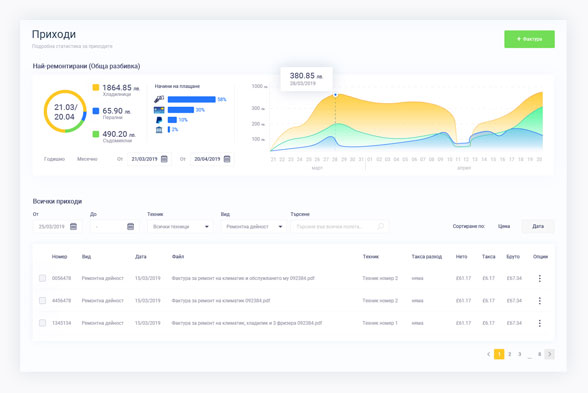Focus the Търсене search input
The height and width of the screenshot is (393, 588).
tap(339, 226)
